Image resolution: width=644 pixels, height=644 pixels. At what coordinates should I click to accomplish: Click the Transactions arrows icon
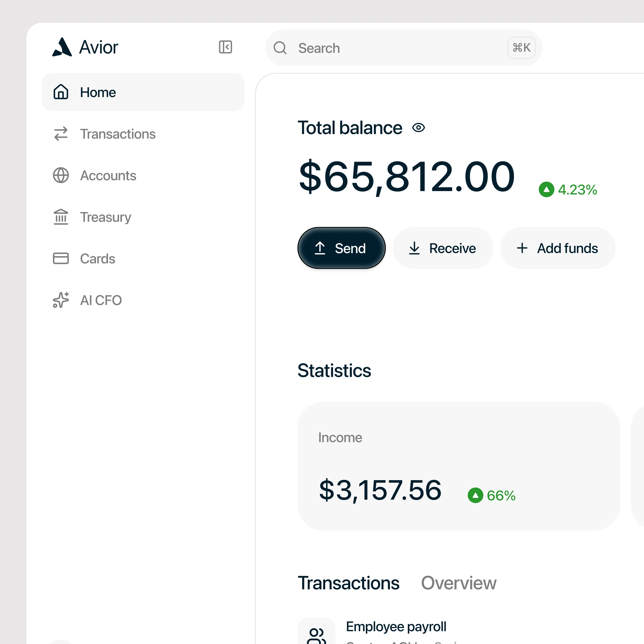point(61,134)
